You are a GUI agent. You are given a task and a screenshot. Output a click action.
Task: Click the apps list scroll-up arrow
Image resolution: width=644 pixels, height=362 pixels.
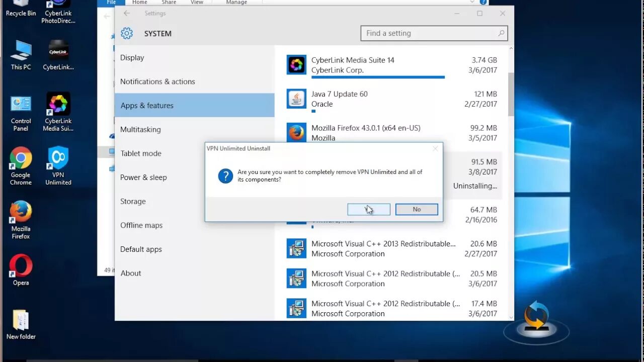pyautogui.click(x=511, y=49)
